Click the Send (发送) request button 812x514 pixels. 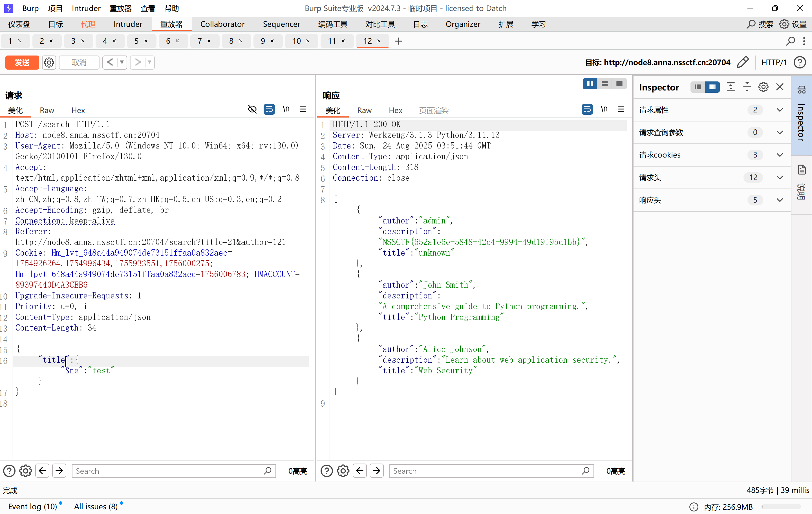pyautogui.click(x=22, y=62)
